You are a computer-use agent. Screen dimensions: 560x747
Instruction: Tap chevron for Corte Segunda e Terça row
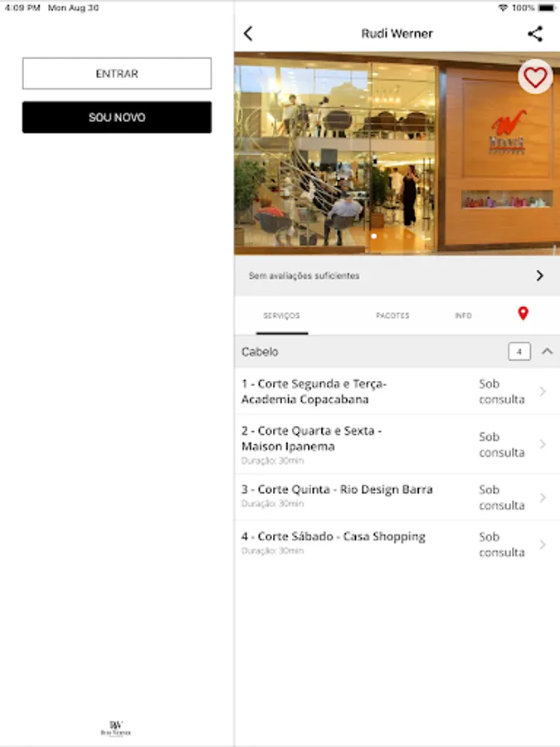(x=543, y=391)
